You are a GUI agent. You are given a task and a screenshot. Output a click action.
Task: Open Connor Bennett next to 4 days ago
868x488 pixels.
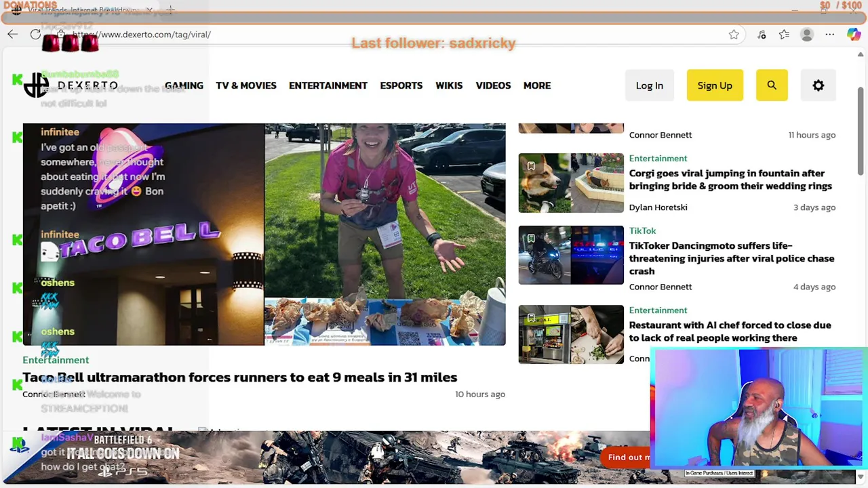pos(660,287)
